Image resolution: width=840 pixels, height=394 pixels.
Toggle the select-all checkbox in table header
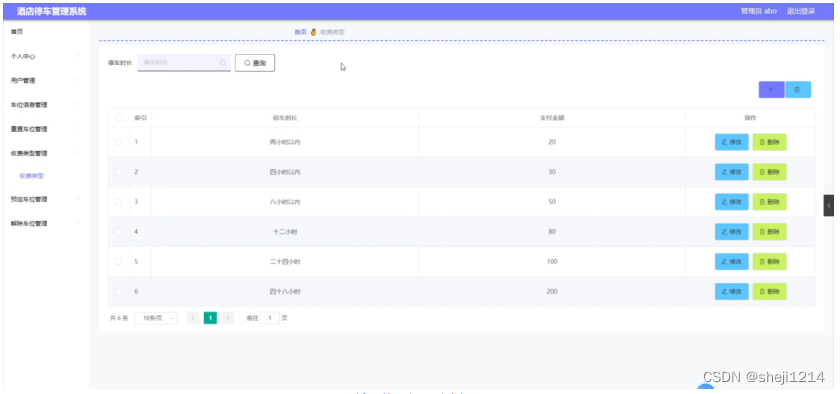[119, 118]
